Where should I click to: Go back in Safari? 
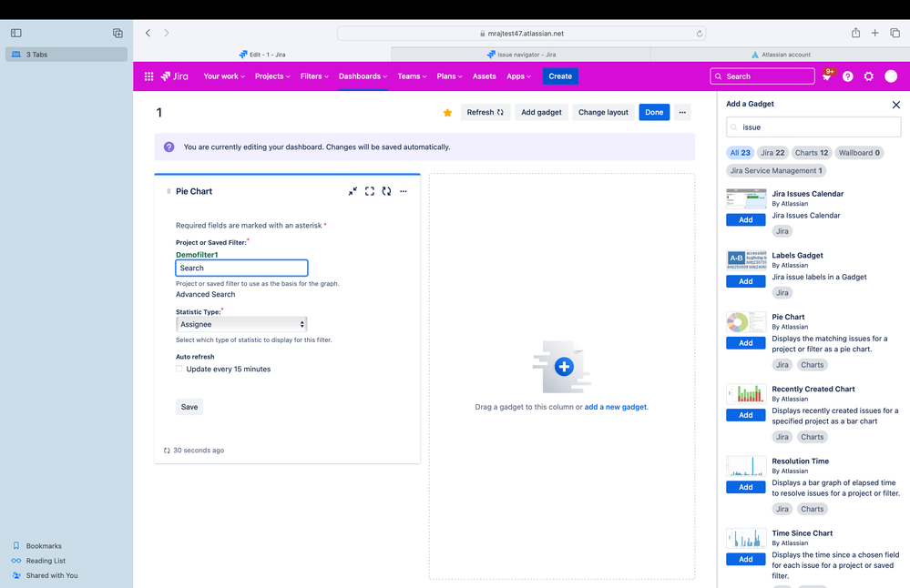tap(148, 33)
